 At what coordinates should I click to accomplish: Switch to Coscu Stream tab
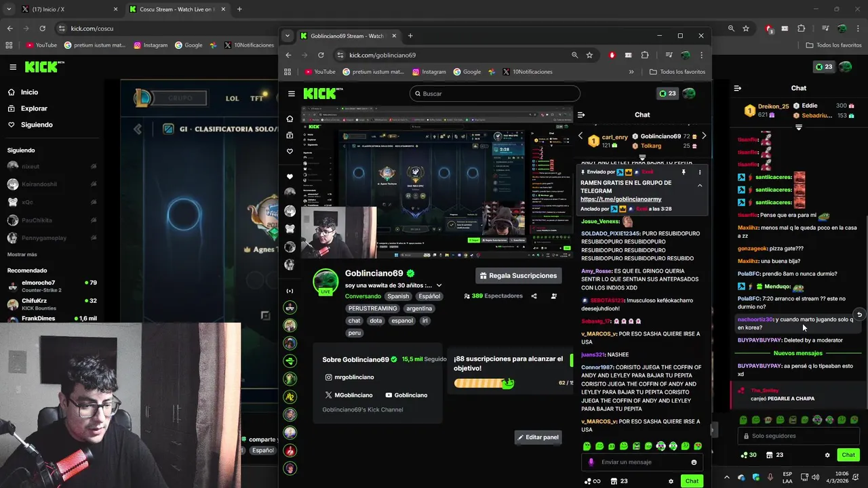tap(178, 9)
